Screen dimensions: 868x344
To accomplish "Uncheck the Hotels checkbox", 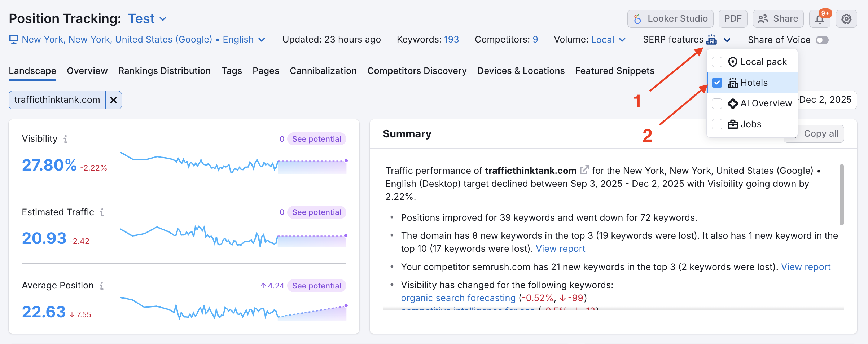I will click(717, 83).
